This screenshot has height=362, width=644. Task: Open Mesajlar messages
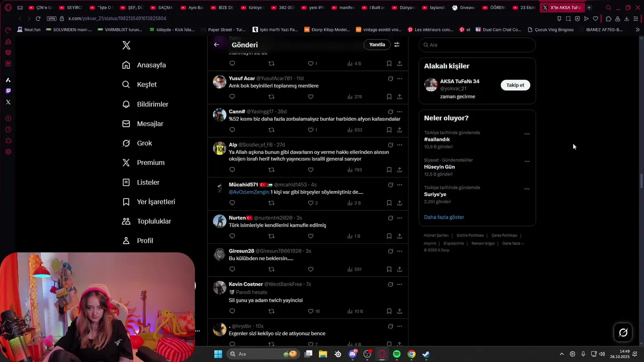143,124
